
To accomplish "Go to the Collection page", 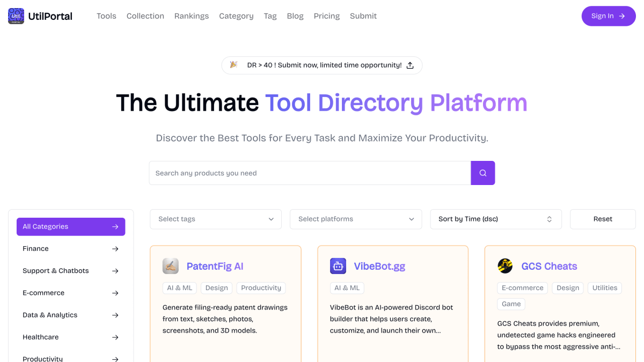I will tap(145, 16).
